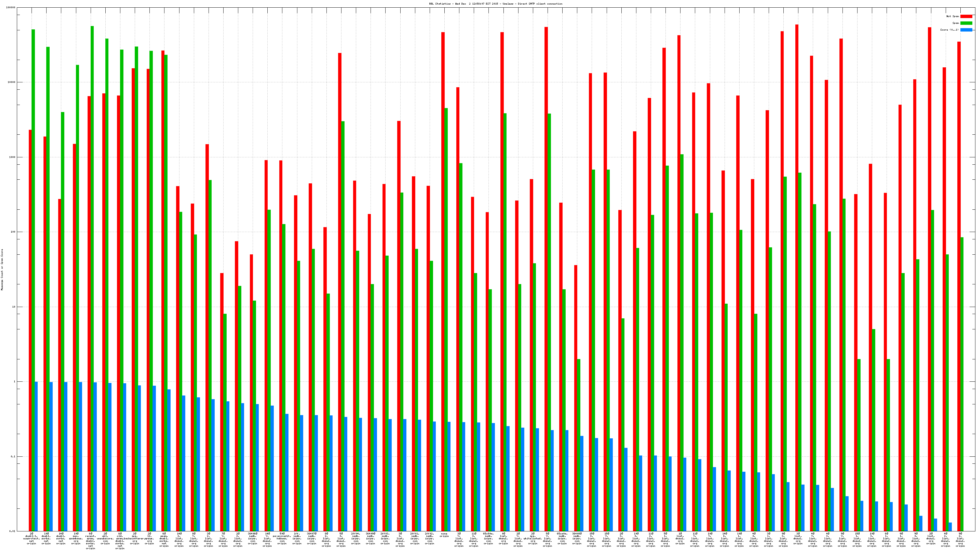This screenshot has width=980, height=551.
Task: Click the 10000 y-axis tick label
Action: click(x=12, y=83)
